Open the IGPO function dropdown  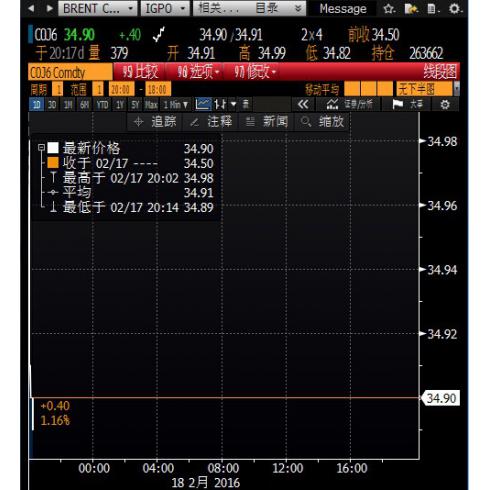[165, 8]
